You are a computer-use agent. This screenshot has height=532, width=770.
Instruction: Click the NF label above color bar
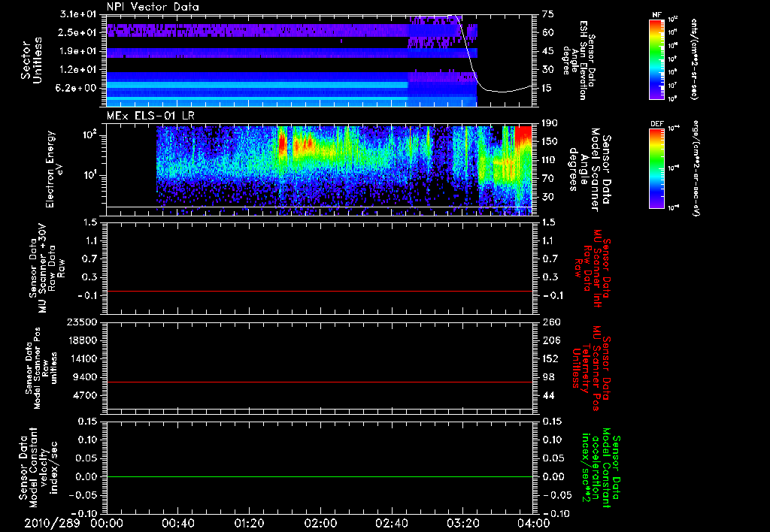pyautogui.click(x=656, y=15)
